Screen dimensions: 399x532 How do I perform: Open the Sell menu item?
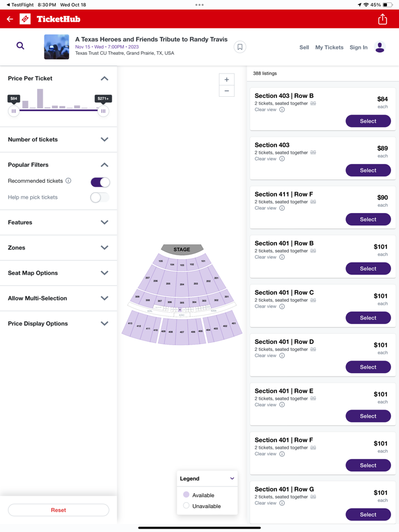pyautogui.click(x=304, y=47)
